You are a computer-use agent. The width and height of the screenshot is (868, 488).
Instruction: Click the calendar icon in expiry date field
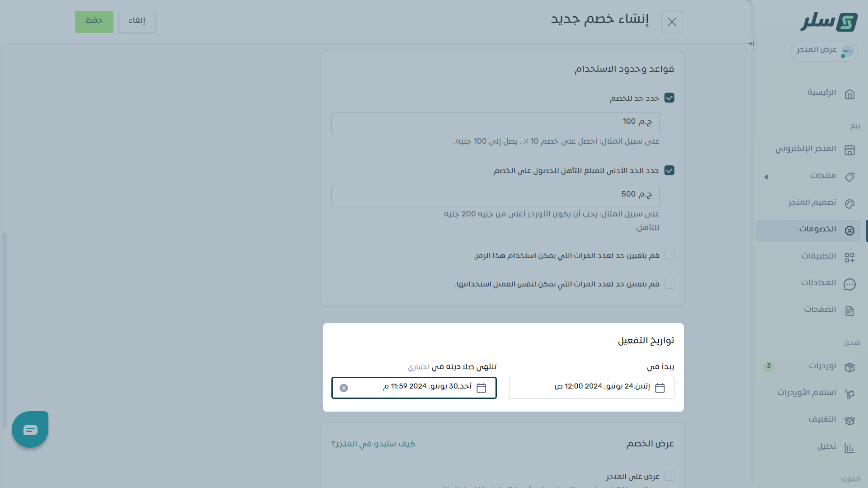pyautogui.click(x=481, y=388)
